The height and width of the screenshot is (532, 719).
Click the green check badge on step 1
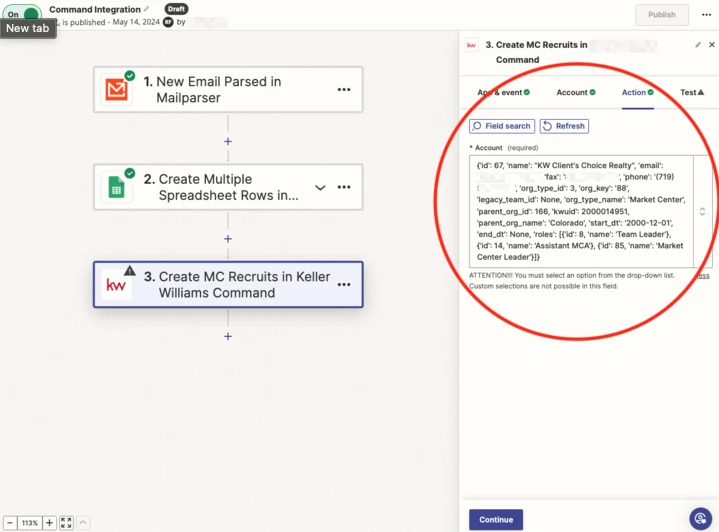130,75
